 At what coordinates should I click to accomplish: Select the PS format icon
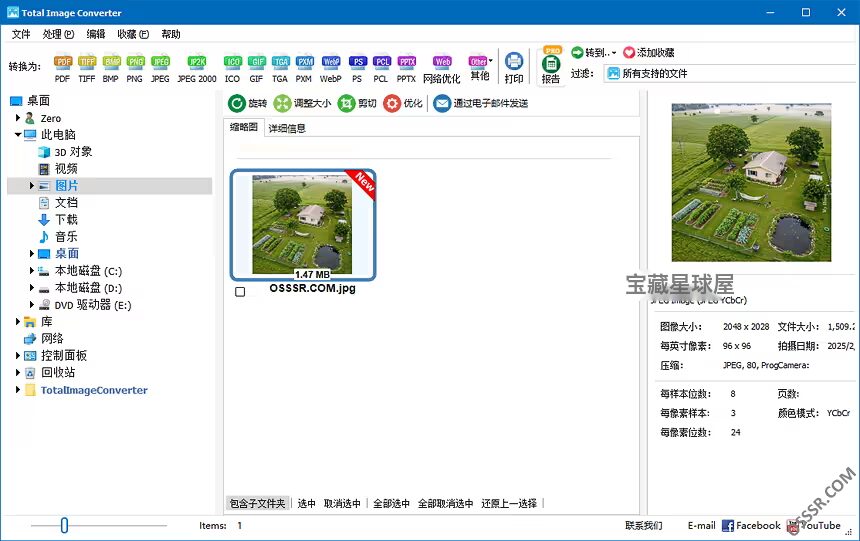click(358, 67)
